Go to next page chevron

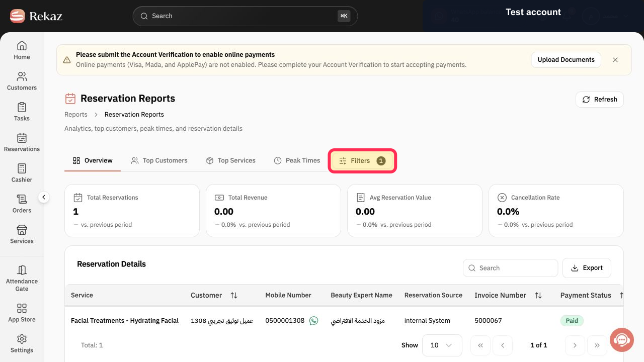[x=575, y=345]
